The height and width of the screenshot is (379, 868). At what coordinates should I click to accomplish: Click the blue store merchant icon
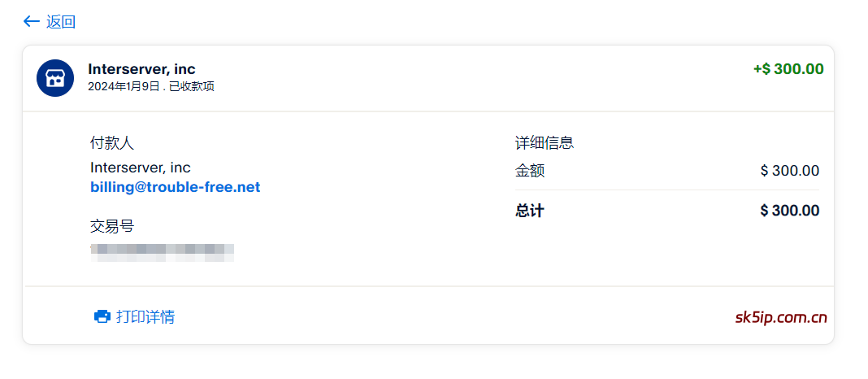point(55,78)
